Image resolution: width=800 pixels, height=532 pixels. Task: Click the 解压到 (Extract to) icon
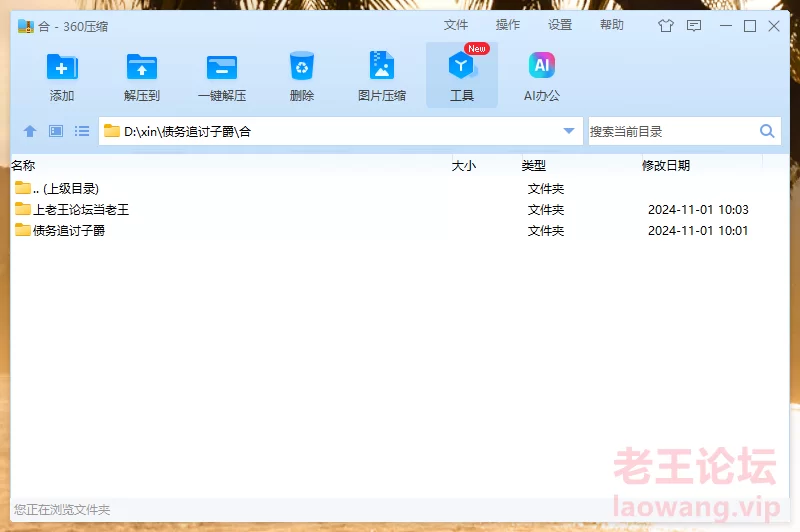click(142, 68)
